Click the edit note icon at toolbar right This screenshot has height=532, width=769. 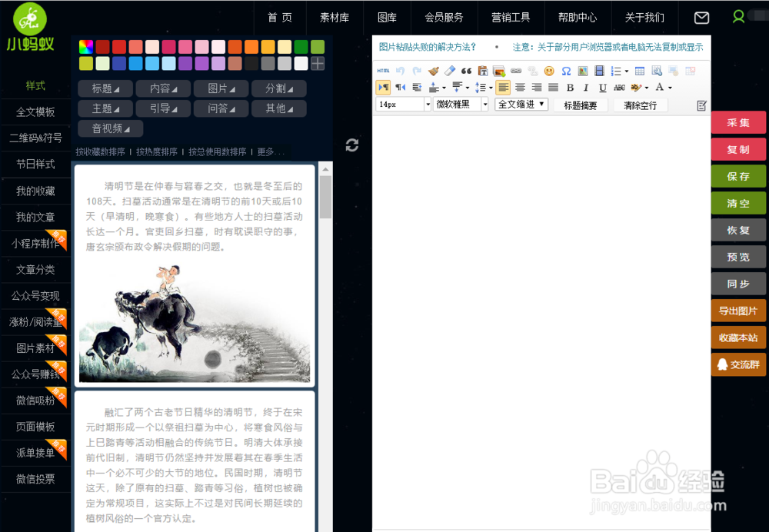coord(702,105)
